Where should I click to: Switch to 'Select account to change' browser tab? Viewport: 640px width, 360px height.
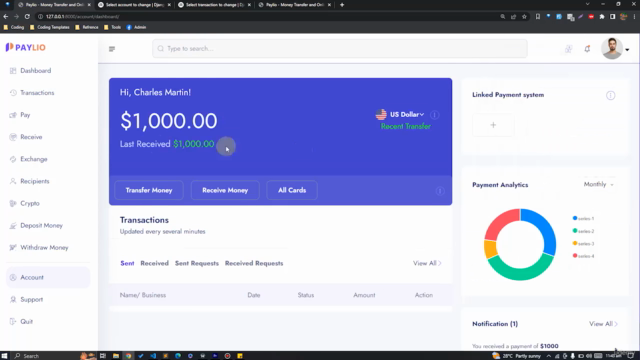tap(135, 5)
